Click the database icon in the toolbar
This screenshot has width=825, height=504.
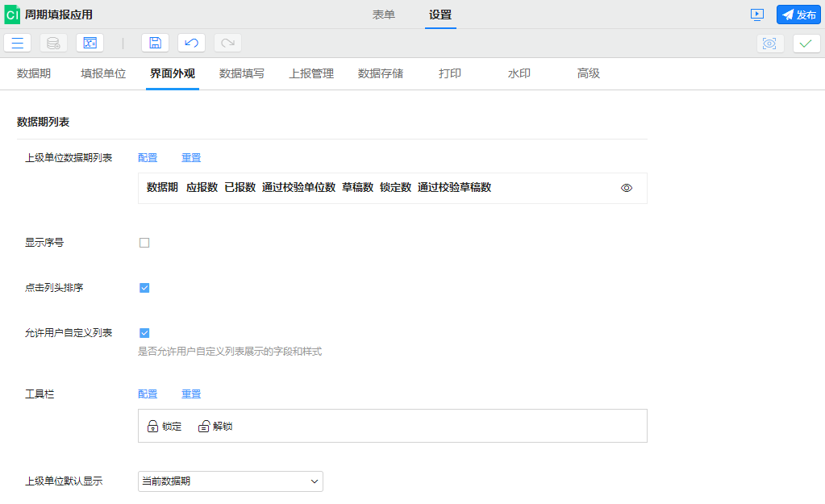[x=53, y=43]
